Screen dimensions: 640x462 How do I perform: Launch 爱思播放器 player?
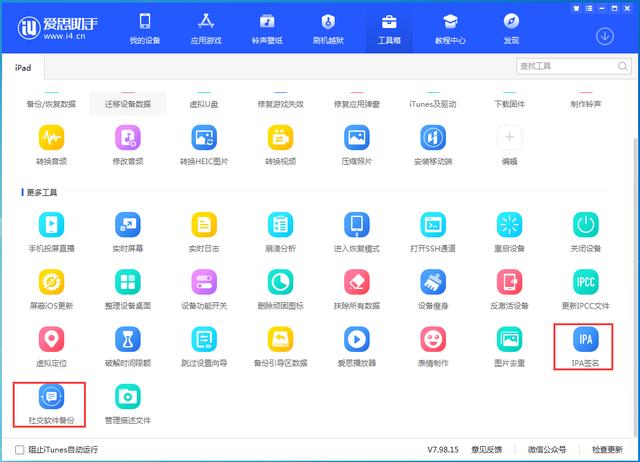tap(357, 339)
